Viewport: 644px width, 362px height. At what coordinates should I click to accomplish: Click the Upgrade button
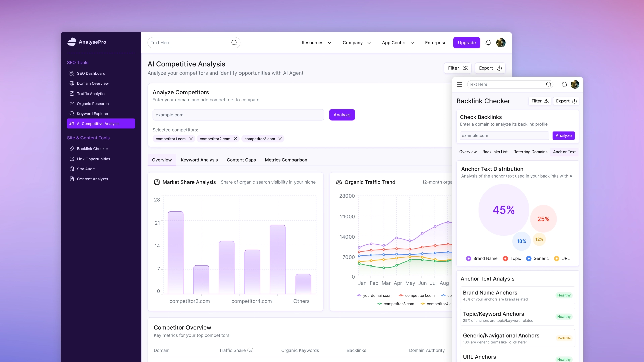467,43
